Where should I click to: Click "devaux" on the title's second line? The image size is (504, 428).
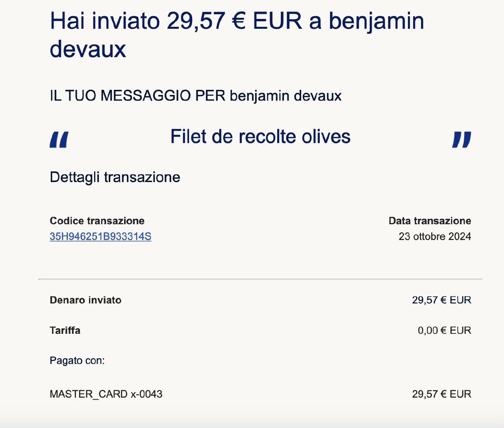(x=88, y=49)
